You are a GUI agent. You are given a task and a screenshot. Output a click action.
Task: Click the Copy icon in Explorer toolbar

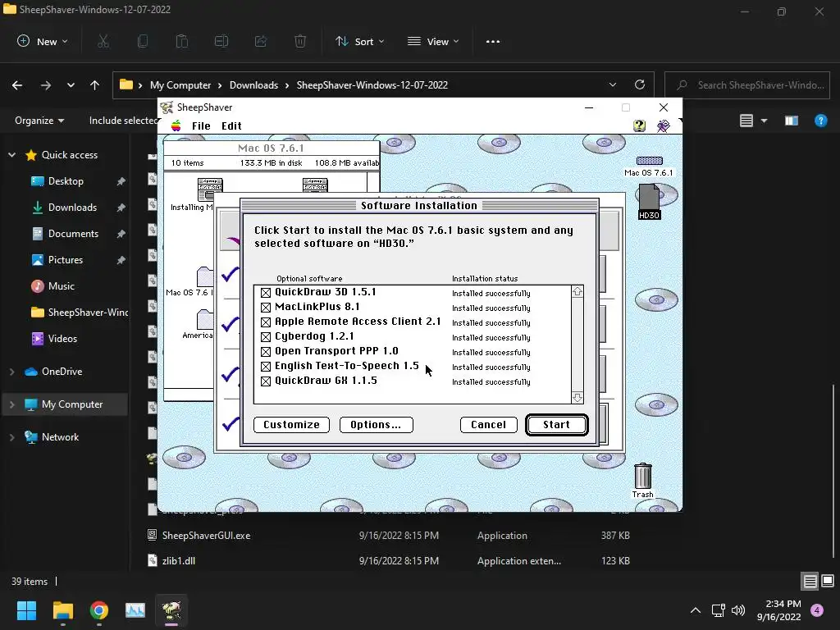143,41
